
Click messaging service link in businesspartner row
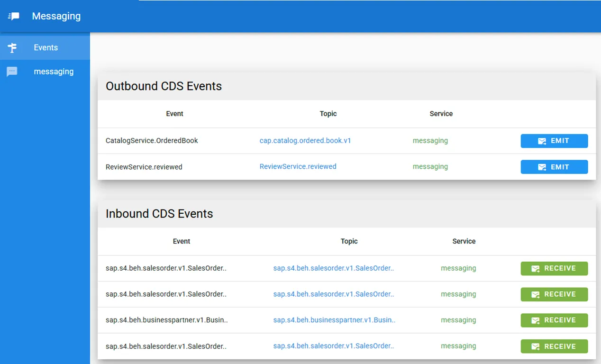tap(458, 320)
